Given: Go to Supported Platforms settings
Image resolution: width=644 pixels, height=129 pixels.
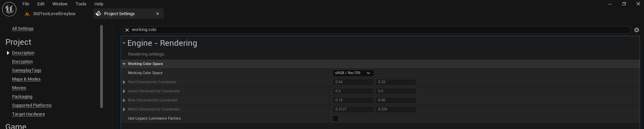Looking at the screenshot, I should [x=32, y=105].
